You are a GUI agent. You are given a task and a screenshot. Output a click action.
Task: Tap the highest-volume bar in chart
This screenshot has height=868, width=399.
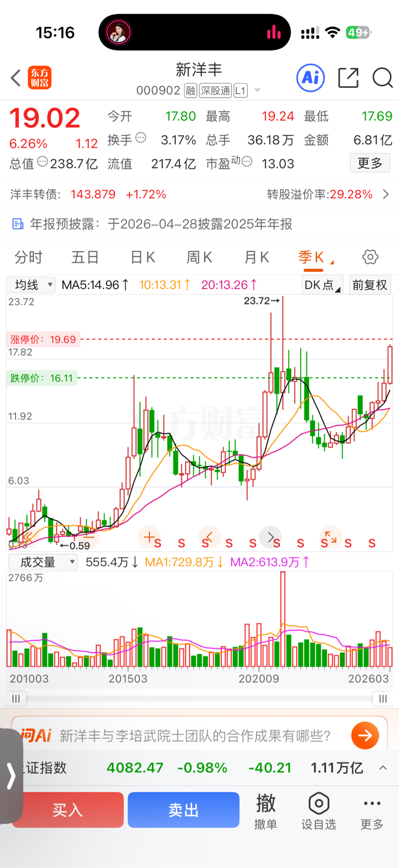(x=283, y=619)
